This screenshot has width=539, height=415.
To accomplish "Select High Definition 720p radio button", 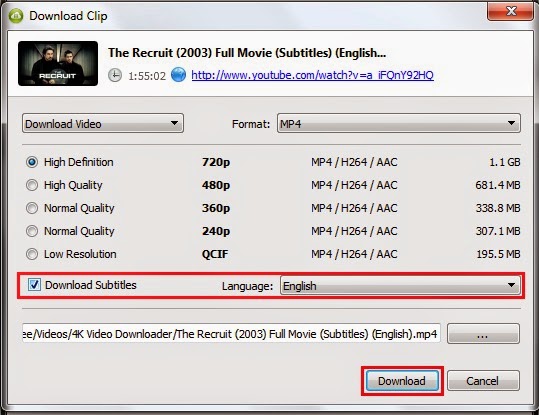I will click(32, 162).
